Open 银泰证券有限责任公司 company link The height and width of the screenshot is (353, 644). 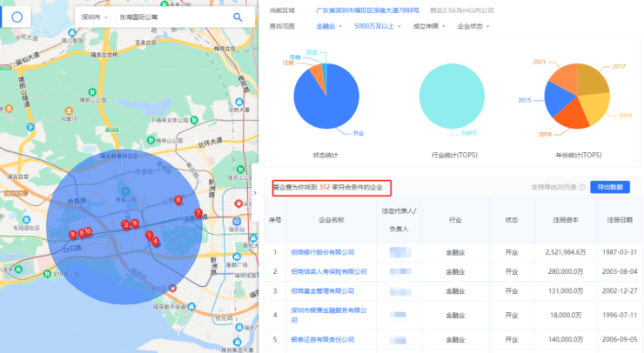pyautogui.click(x=322, y=339)
